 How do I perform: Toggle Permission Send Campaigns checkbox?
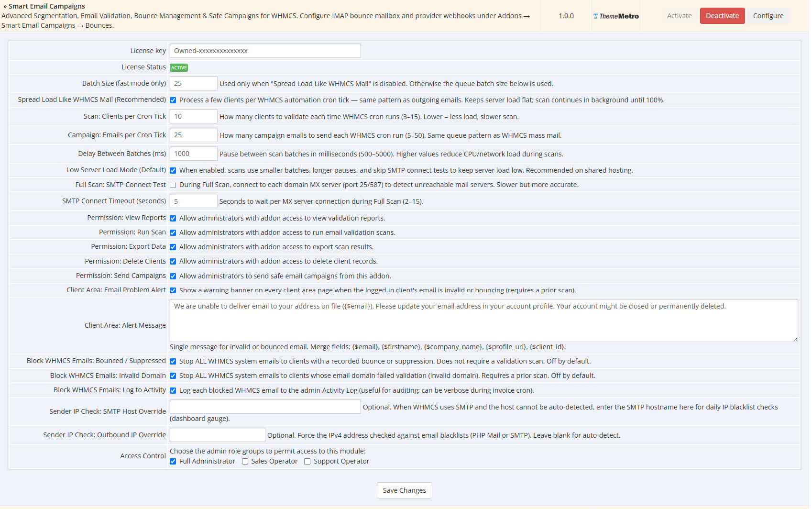(173, 276)
